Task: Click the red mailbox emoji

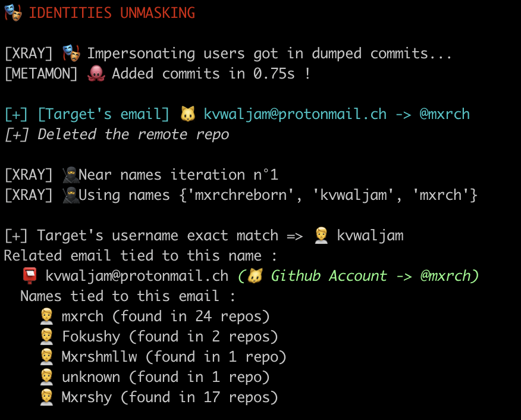Action: click(x=29, y=276)
